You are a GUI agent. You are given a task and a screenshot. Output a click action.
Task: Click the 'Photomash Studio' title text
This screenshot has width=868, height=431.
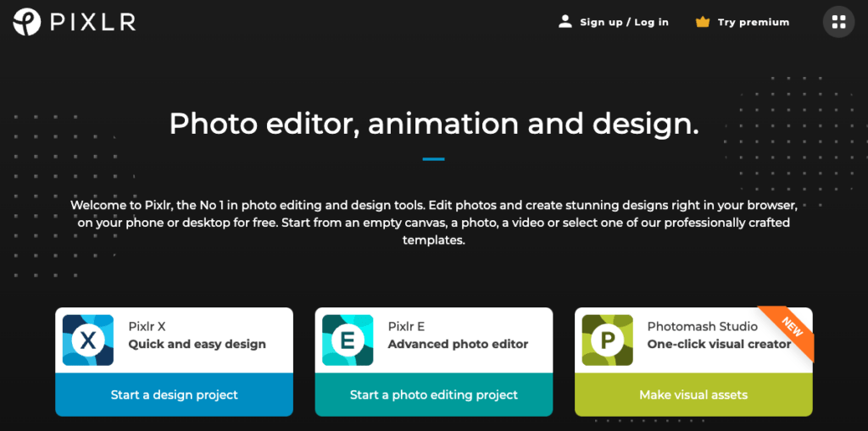(703, 327)
